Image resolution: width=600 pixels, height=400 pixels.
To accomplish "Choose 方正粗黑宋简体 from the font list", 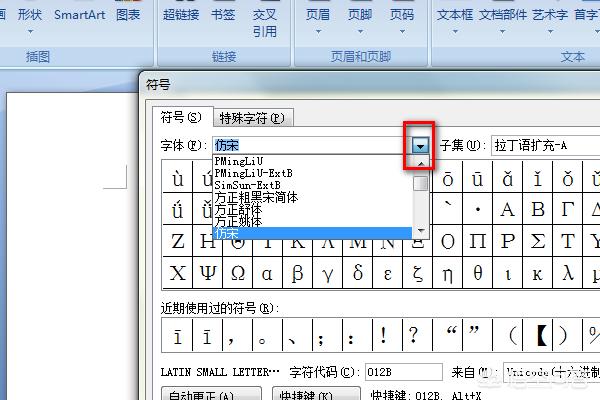I will pos(312,197).
